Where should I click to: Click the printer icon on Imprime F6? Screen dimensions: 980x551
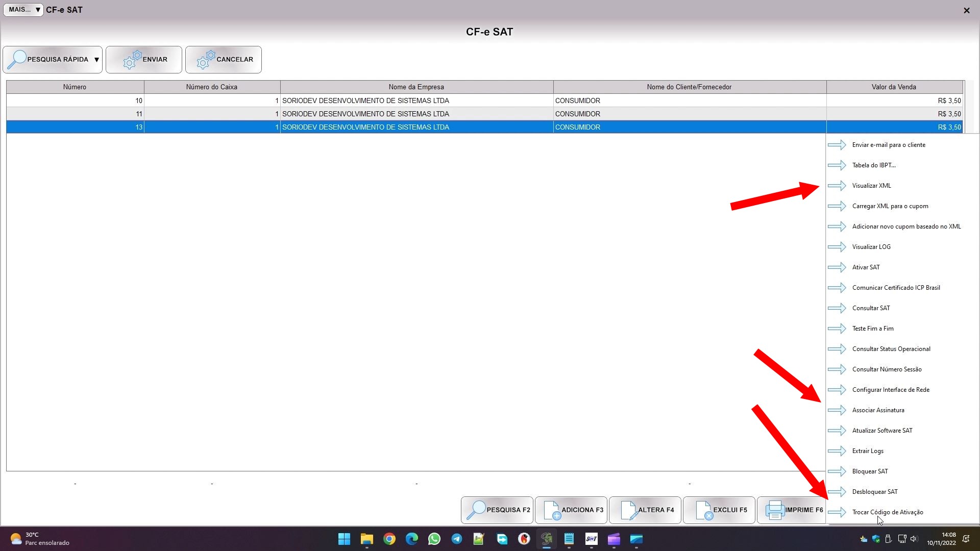[775, 510]
